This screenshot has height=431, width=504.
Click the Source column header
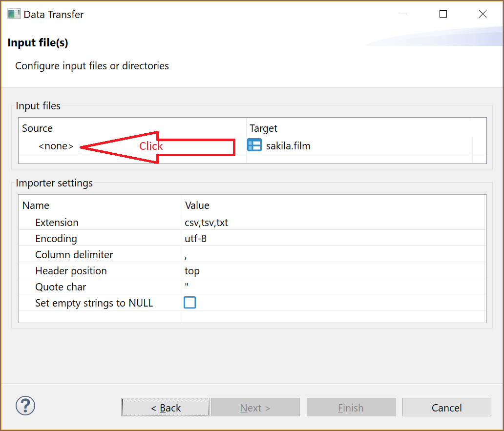38,128
